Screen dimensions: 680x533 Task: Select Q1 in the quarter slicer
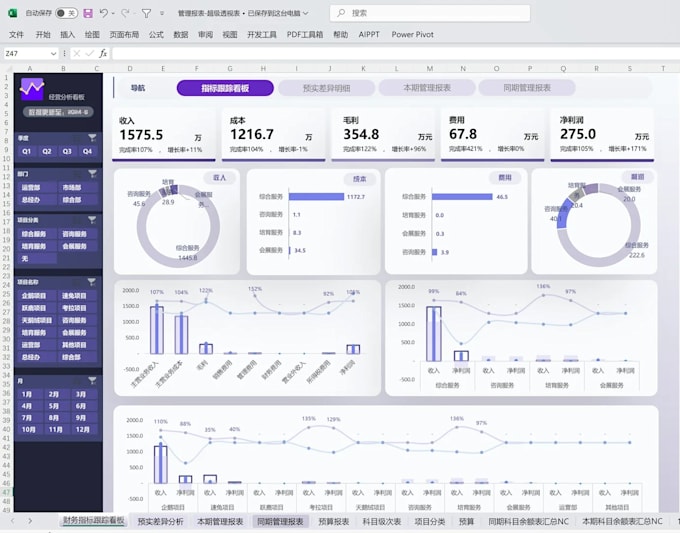[26, 151]
